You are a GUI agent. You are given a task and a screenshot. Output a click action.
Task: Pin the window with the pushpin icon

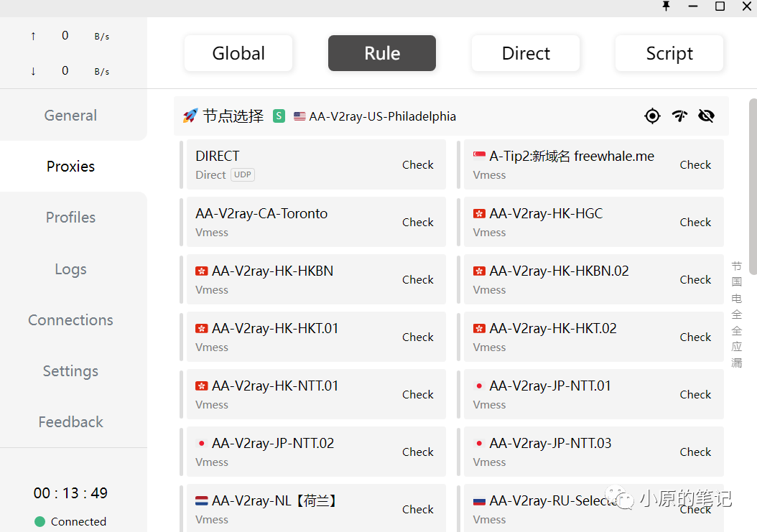point(666,6)
